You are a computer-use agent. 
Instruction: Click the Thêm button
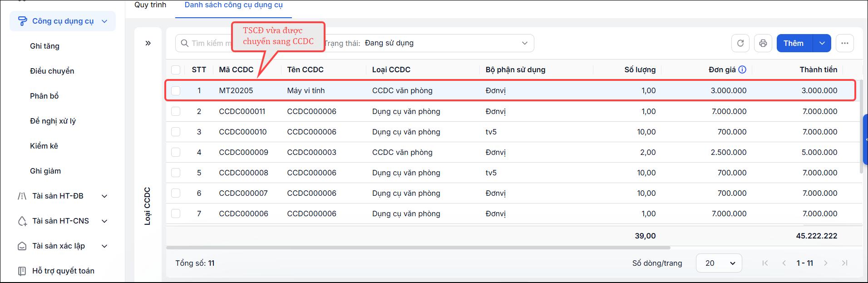pos(794,43)
